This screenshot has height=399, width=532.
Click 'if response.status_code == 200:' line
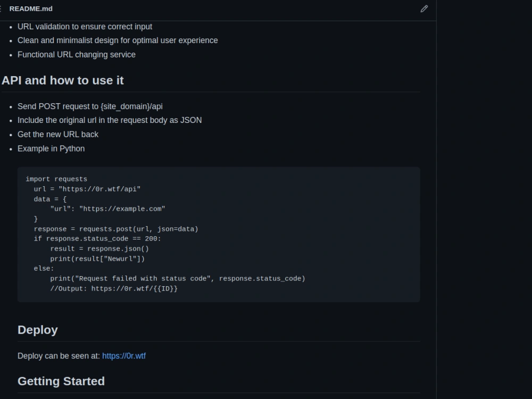pos(97,239)
